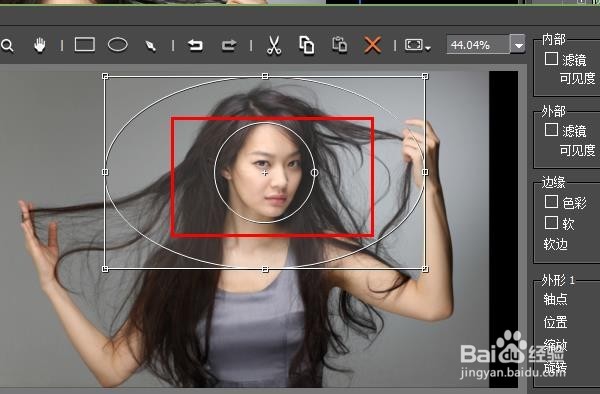Delete the shape with the orange X
The width and height of the screenshot is (600, 394).
(x=372, y=45)
